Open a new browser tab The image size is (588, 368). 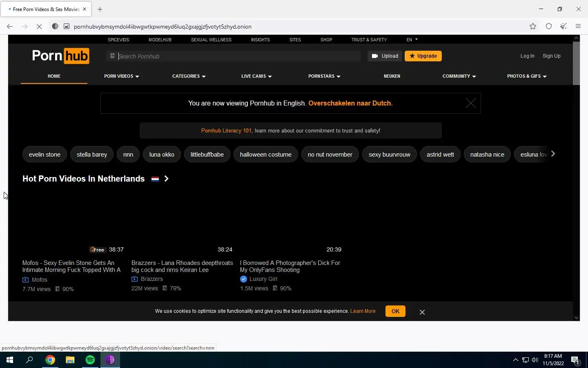pyautogui.click(x=100, y=9)
